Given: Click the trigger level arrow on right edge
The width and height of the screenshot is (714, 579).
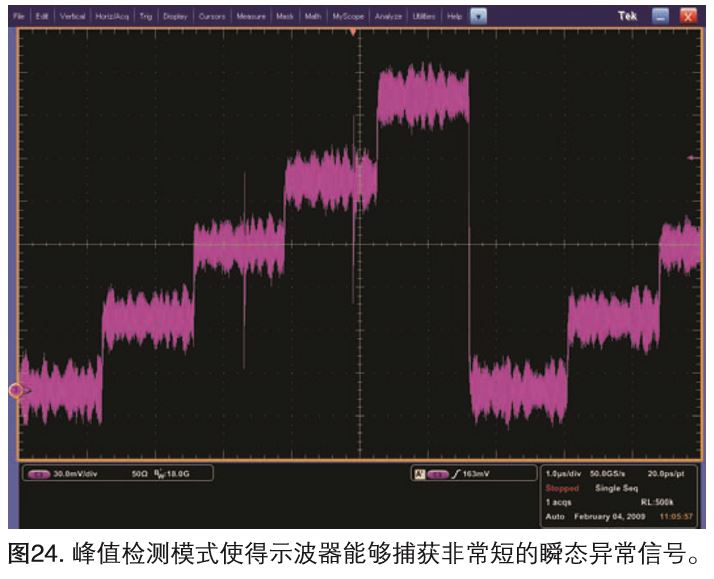Looking at the screenshot, I should click(691, 158).
